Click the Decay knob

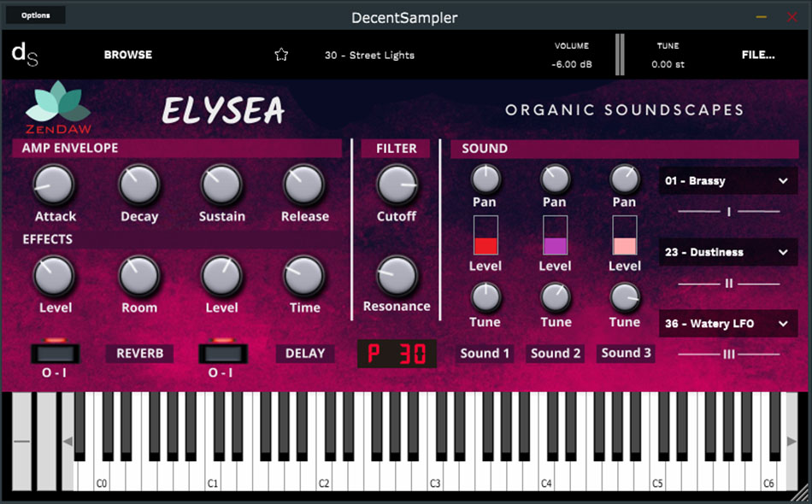[138, 185]
